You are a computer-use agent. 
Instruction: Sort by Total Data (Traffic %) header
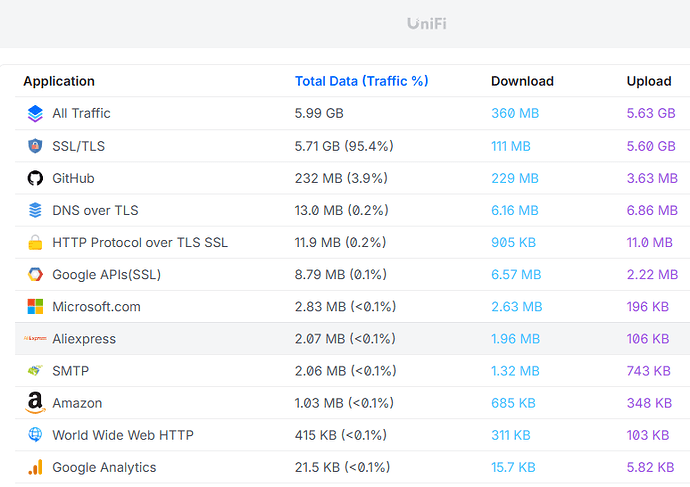click(361, 81)
